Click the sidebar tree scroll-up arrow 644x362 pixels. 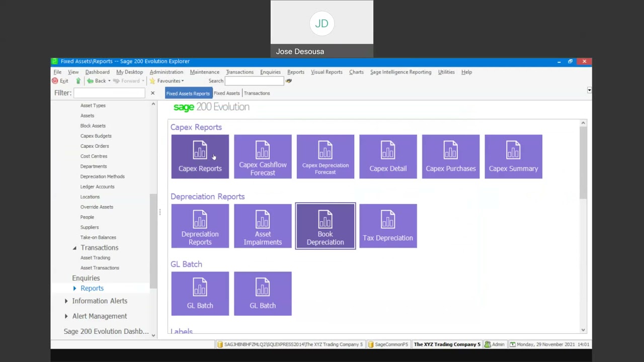pyautogui.click(x=153, y=104)
